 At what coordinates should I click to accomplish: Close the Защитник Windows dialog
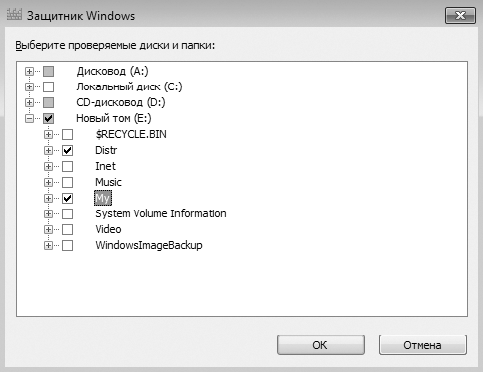[x=460, y=15]
